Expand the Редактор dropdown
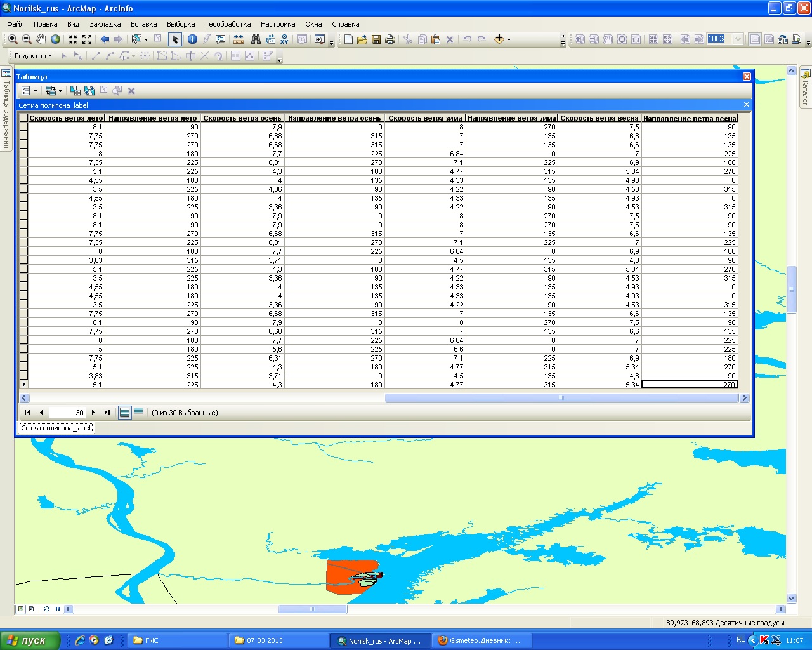This screenshot has width=812, height=650. (x=32, y=56)
